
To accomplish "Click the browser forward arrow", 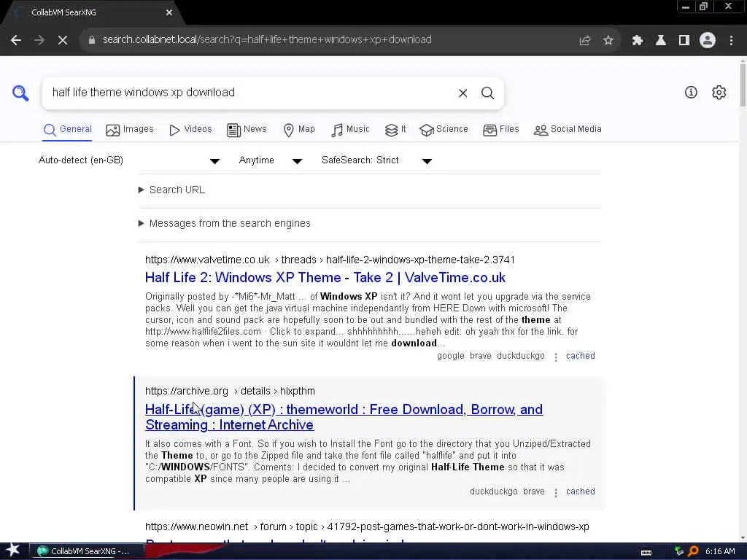I will [x=39, y=40].
